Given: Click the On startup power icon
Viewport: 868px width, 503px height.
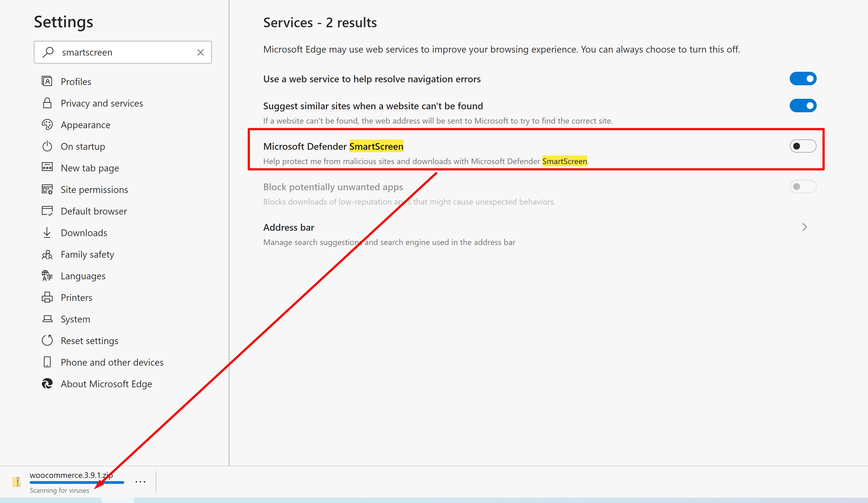Looking at the screenshot, I should click(47, 146).
